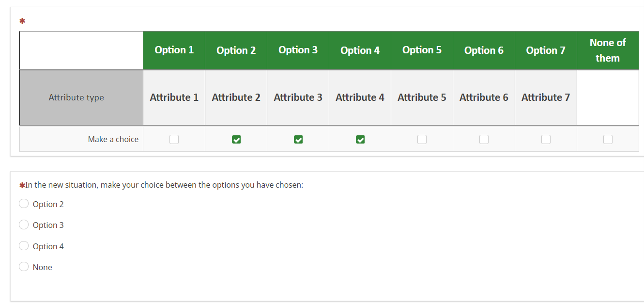This screenshot has height=306, width=644.
Task: Uncheck the Option 2 checkbox
Action: (236, 140)
